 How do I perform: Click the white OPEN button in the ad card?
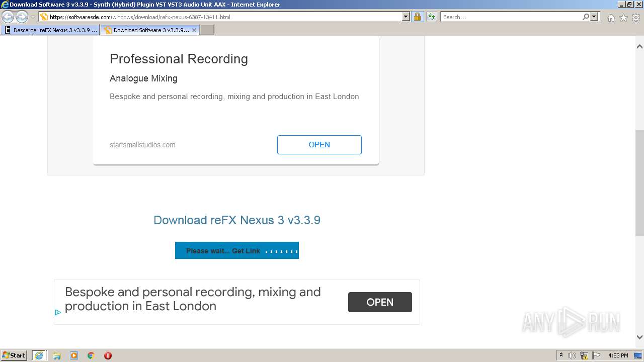coord(319,145)
